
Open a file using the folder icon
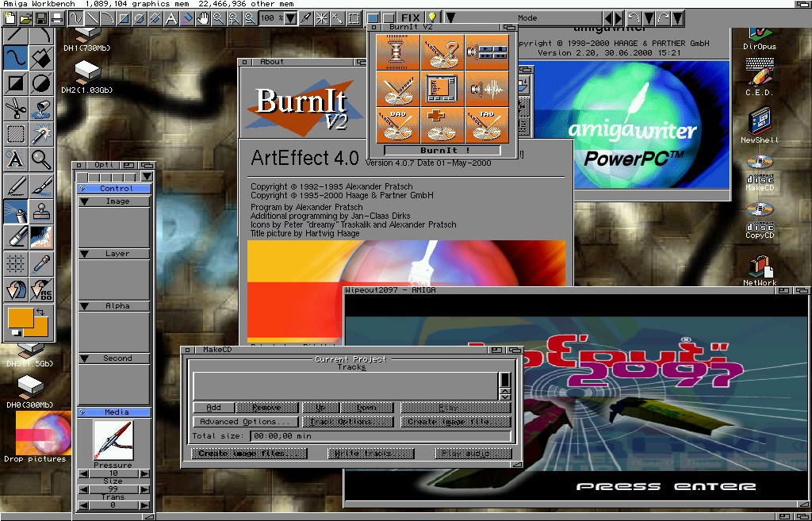click(x=25, y=19)
